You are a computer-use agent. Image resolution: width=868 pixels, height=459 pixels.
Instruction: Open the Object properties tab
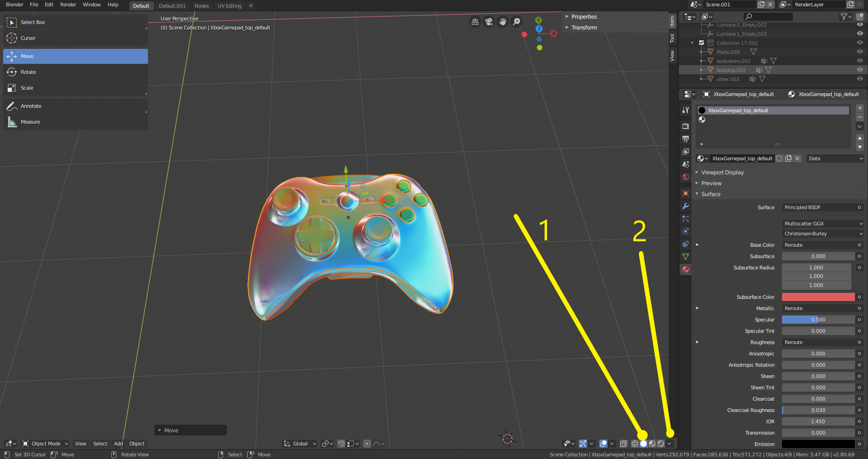pos(686,193)
